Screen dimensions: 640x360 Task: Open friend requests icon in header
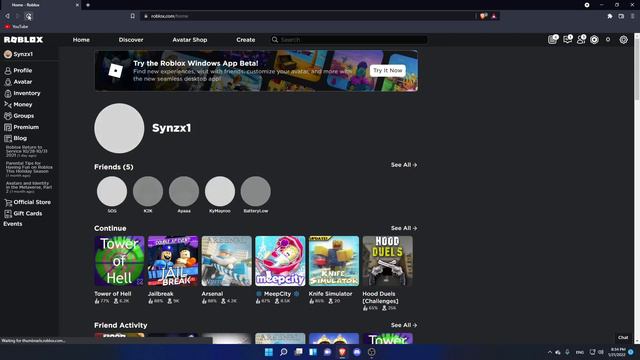581,40
